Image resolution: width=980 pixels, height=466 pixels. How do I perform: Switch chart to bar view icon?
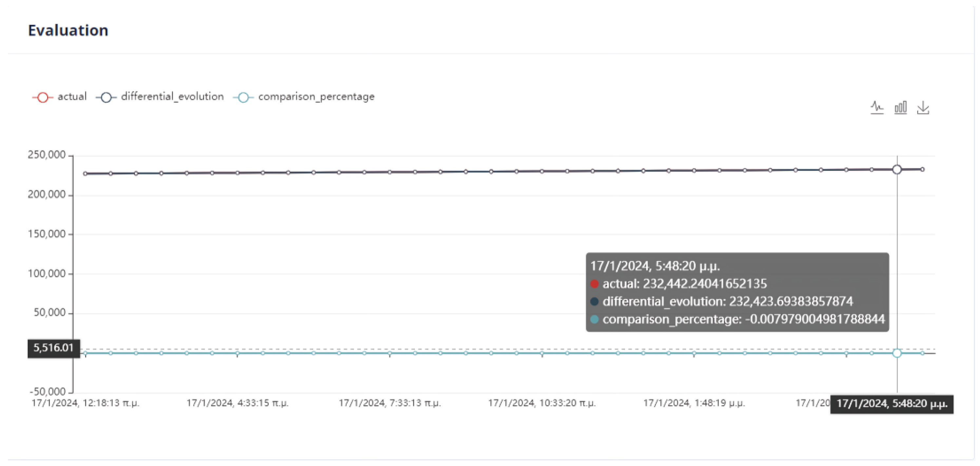coord(900,108)
